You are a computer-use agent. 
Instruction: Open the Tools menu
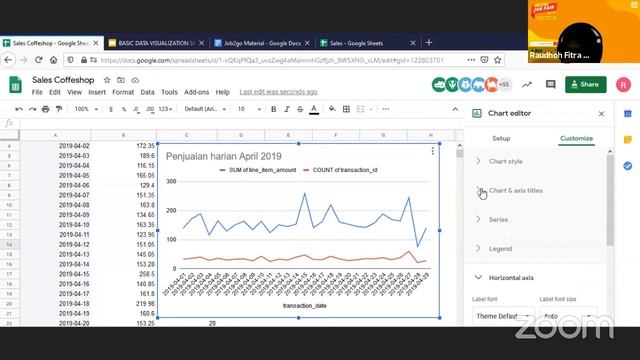point(169,92)
